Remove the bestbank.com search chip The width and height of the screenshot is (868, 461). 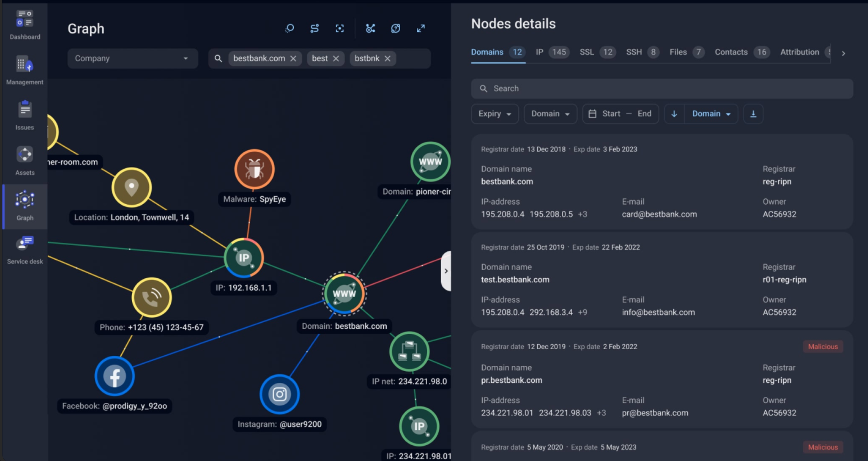pyautogui.click(x=293, y=58)
